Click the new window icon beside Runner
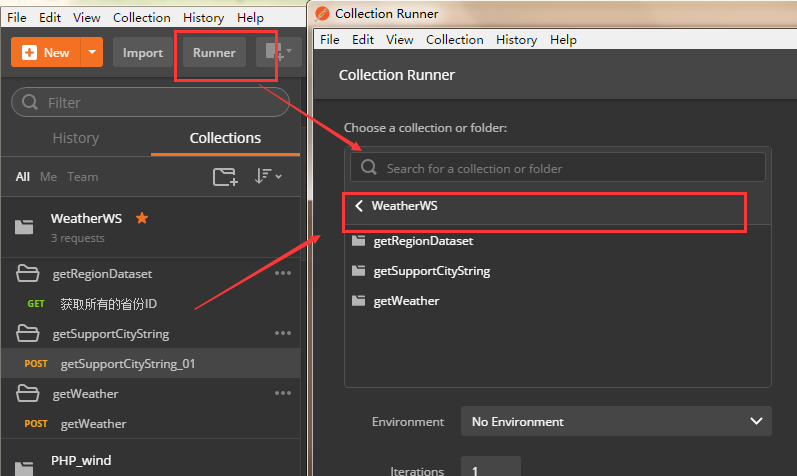Viewport: 797px width, 476px height. coord(279,51)
